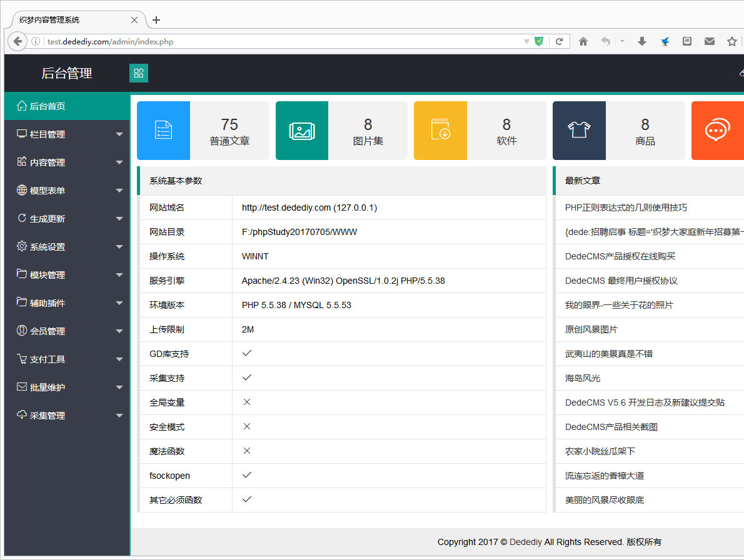Click the 后台管理 header title
The height and width of the screenshot is (560, 744).
66,73
